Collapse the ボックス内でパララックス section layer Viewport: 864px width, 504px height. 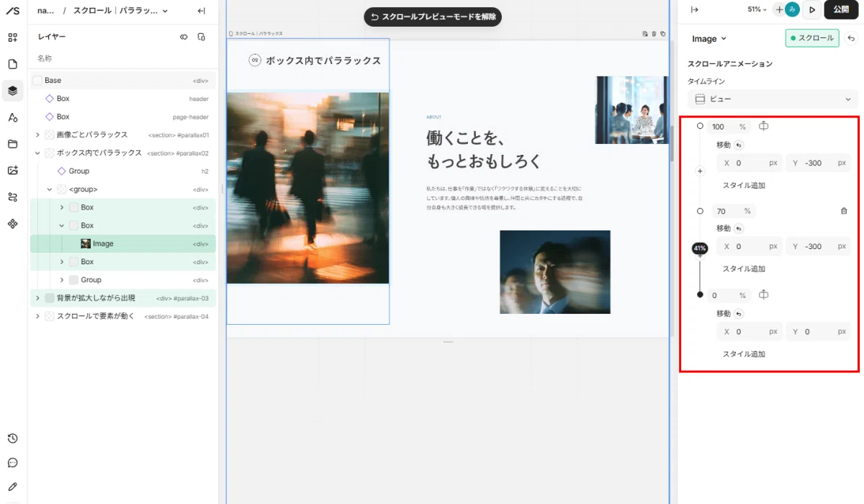click(x=37, y=153)
